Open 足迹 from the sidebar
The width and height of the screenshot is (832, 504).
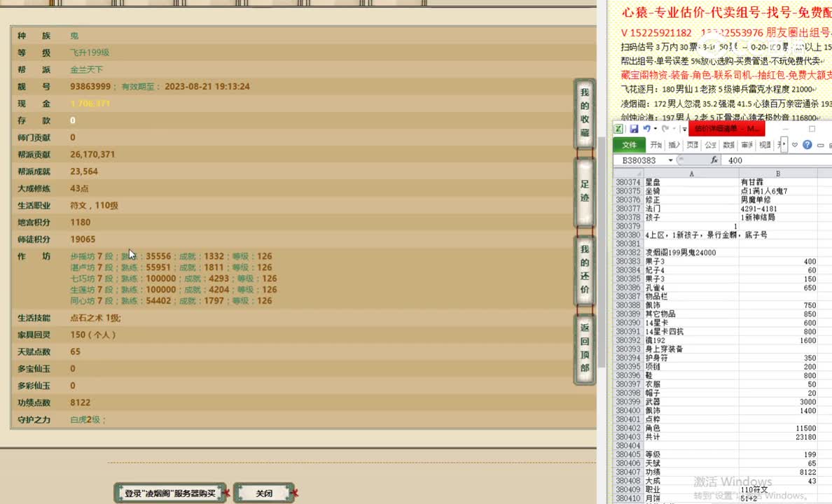(584, 190)
